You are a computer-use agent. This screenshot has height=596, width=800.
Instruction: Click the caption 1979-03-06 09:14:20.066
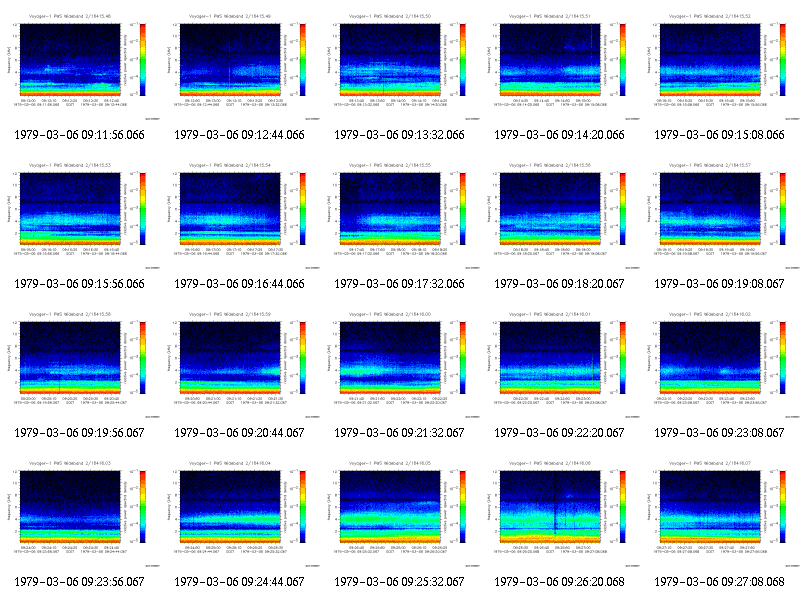pos(559,135)
